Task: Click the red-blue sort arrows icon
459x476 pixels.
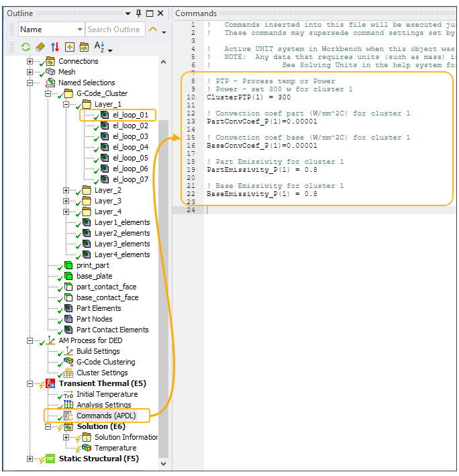Action: pyautogui.click(x=55, y=47)
